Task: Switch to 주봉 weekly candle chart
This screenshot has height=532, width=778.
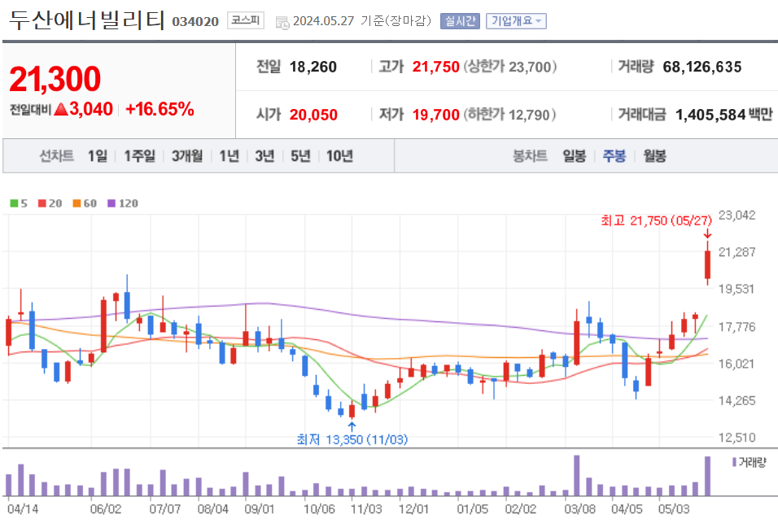Action: (x=614, y=156)
